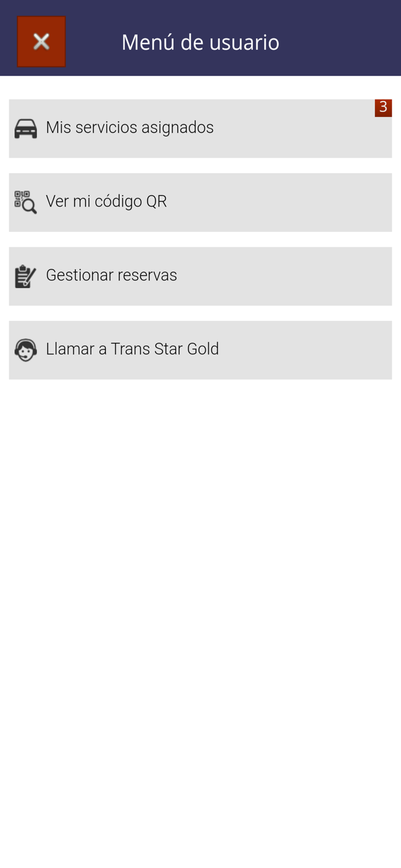Close the user menu with the X button
This screenshot has width=401, height=868.
click(x=41, y=41)
